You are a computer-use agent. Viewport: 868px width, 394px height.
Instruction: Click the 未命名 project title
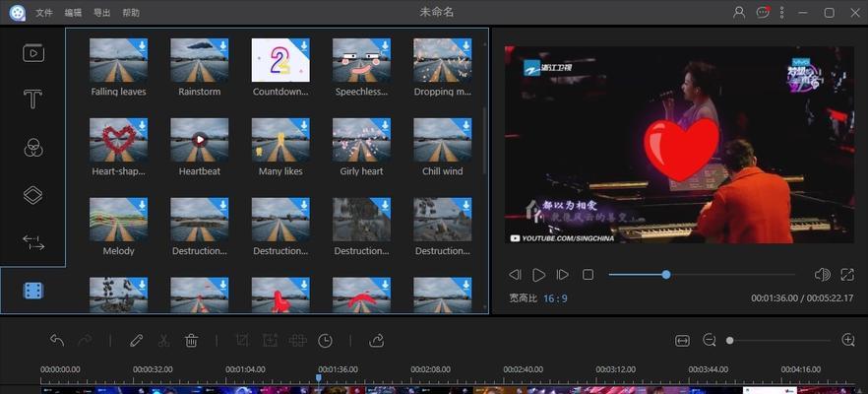point(437,12)
